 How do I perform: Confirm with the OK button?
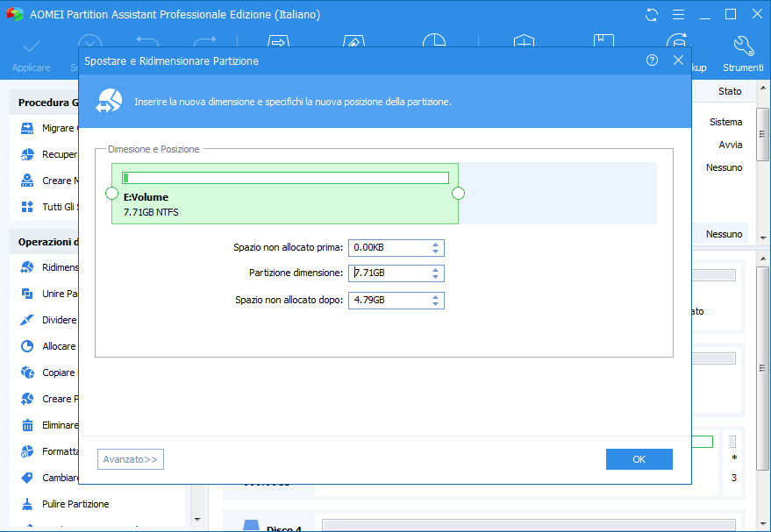[x=639, y=459]
